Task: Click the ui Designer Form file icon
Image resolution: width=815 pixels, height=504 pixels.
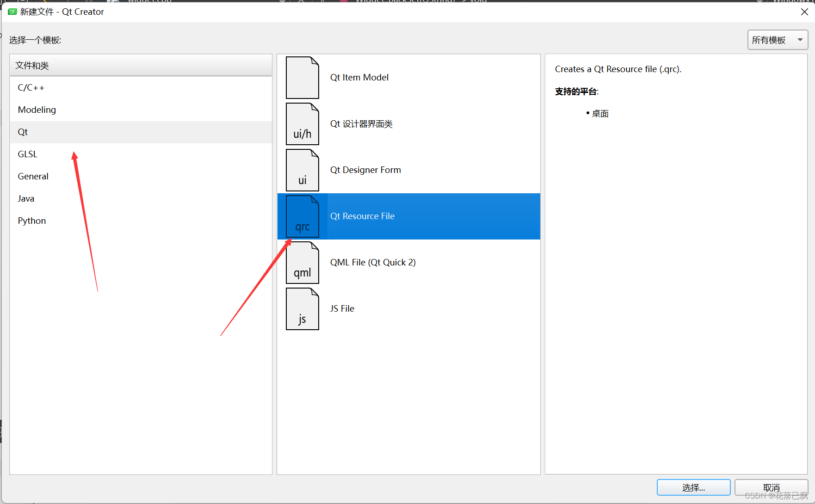Action: (303, 170)
